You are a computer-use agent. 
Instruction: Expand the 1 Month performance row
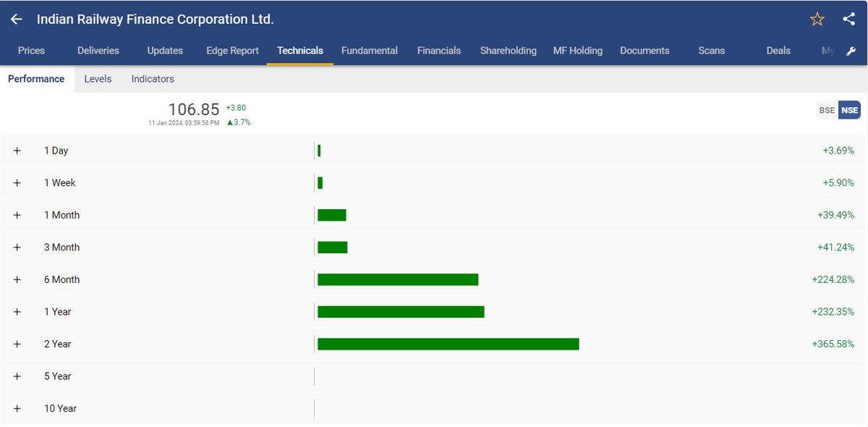point(17,215)
